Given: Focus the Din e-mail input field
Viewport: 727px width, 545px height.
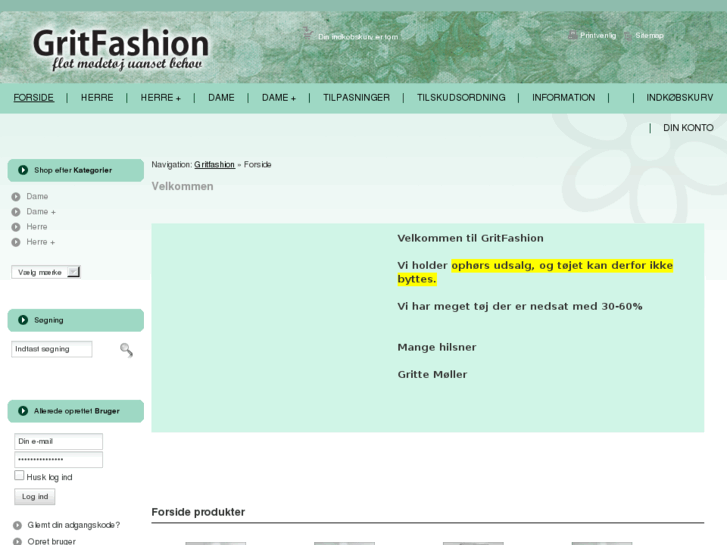Looking at the screenshot, I should pos(58,442).
